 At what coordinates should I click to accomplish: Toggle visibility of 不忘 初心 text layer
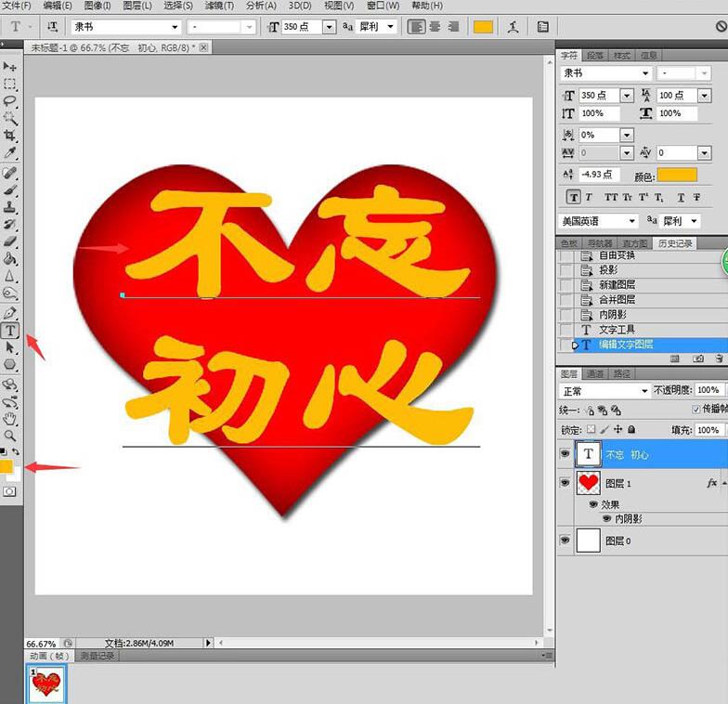tap(565, 453)
